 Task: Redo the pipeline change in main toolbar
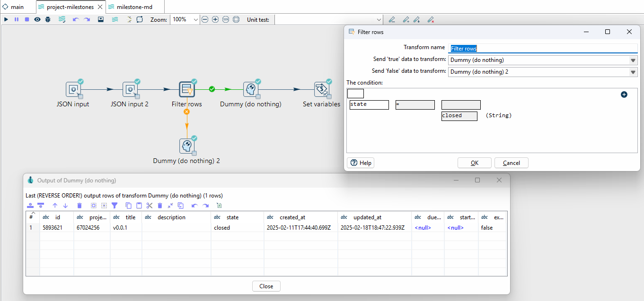[87, 19]
